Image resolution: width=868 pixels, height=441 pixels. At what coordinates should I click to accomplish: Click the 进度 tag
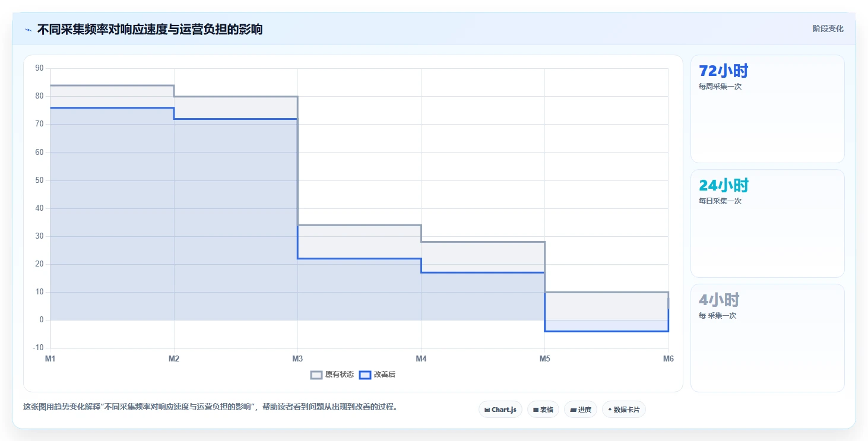point(581,410)
